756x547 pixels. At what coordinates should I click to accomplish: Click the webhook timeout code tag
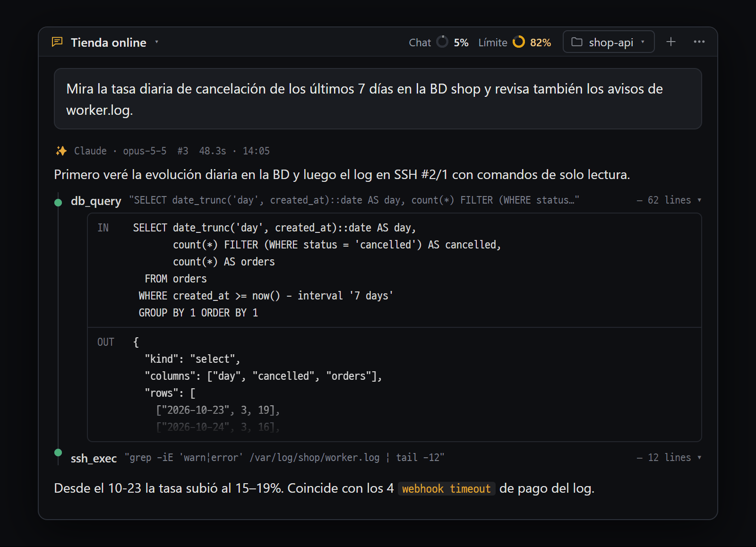click(x=447, y=488)
